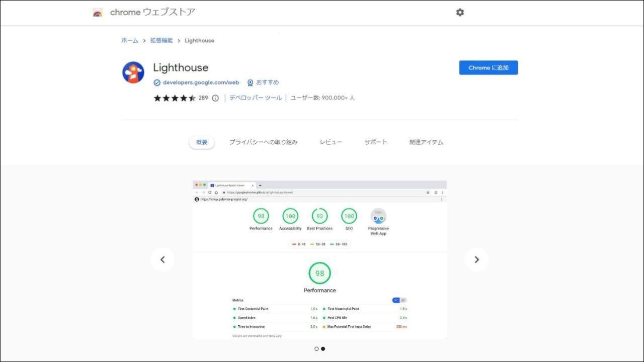Switch to the レビュー tab
Viewport: 644px width, 362px height.
click(331, 142)
